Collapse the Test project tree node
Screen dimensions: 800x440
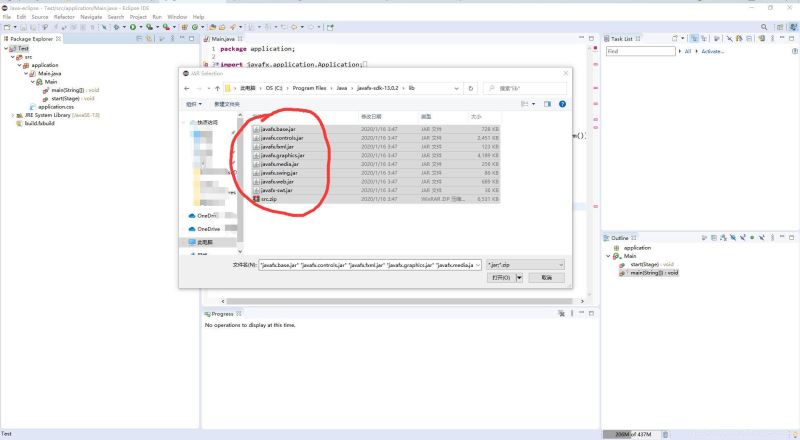click(5, 48)
